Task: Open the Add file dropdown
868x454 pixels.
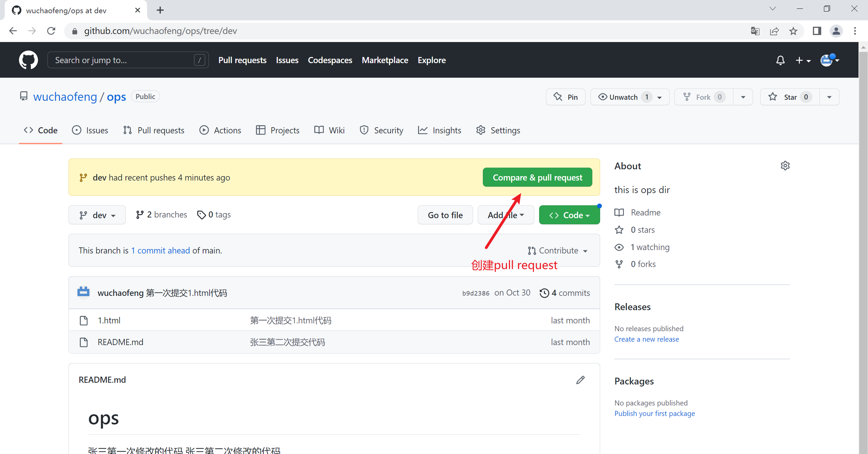Action: click(x=506, y=215)
